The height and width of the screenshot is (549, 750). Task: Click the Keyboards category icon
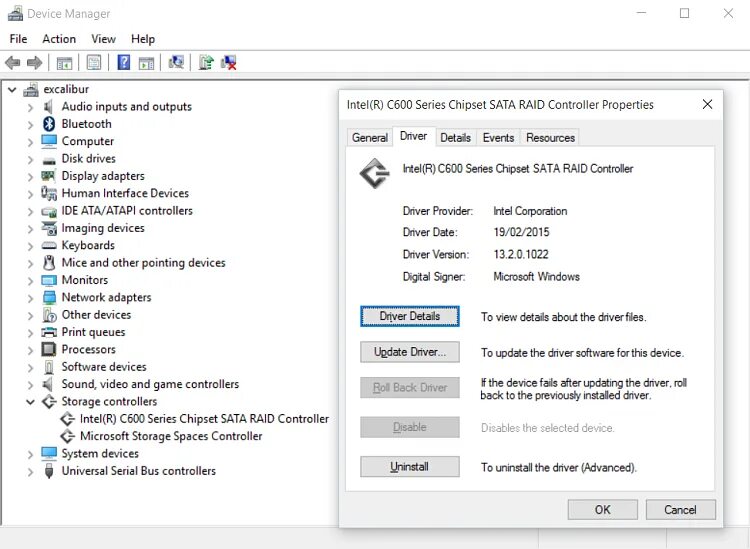(49, 246)
